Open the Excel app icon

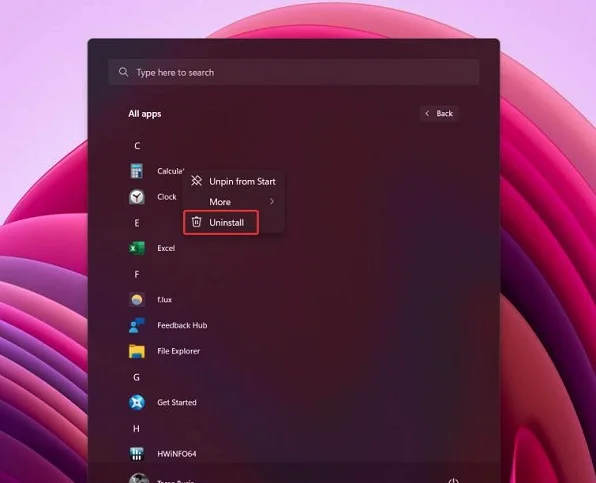(136, 248)
